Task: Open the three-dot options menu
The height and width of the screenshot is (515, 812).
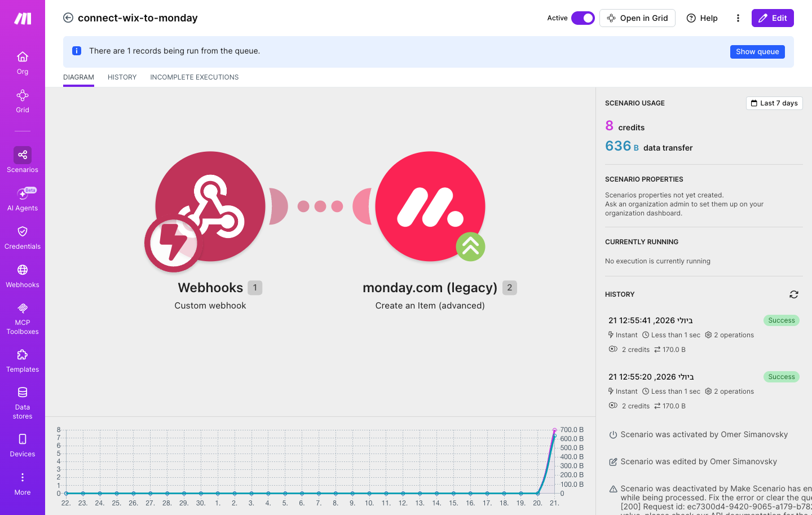Action: 738,18
